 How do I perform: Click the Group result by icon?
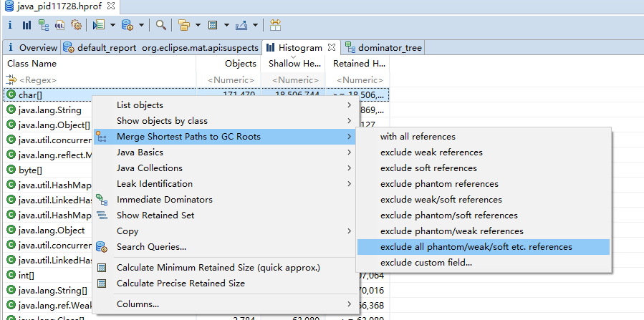(x=184, y=26)
